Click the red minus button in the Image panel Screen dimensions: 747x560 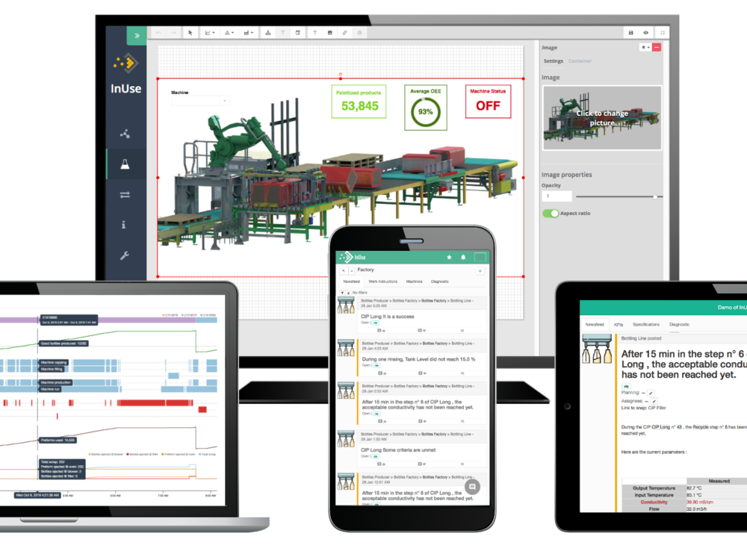657,48
